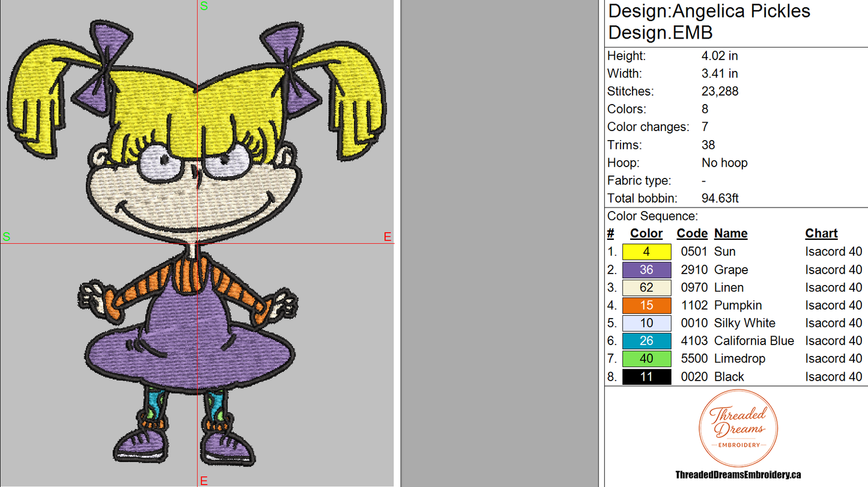Click the thread name Linen

[729, 287]
